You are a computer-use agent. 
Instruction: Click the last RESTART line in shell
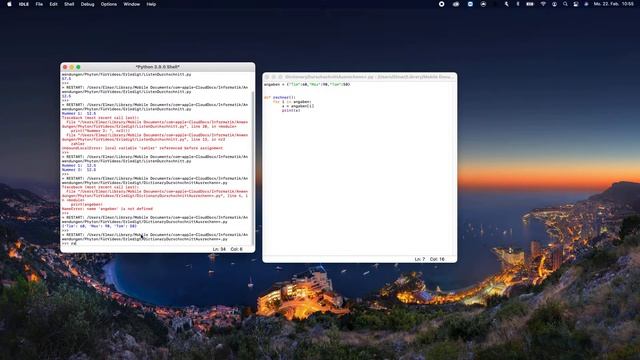[155, 237]
